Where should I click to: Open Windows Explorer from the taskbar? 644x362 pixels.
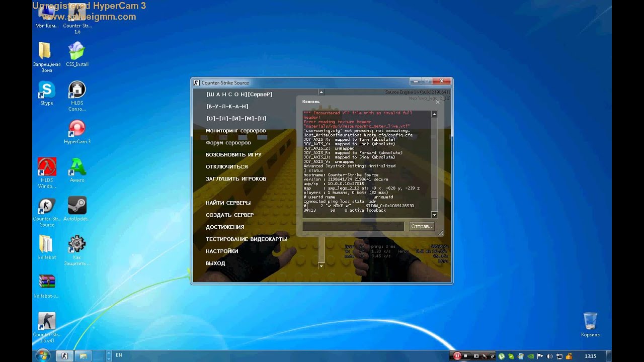83,355
